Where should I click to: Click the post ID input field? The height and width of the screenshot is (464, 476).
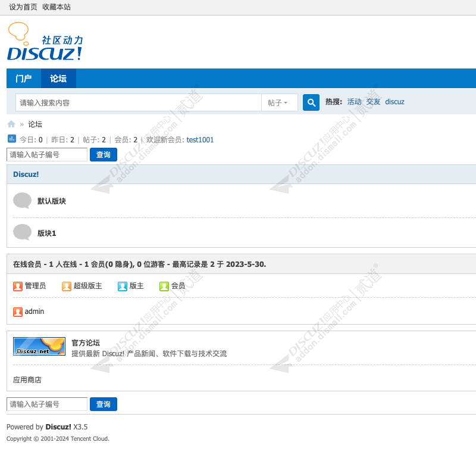47,154
